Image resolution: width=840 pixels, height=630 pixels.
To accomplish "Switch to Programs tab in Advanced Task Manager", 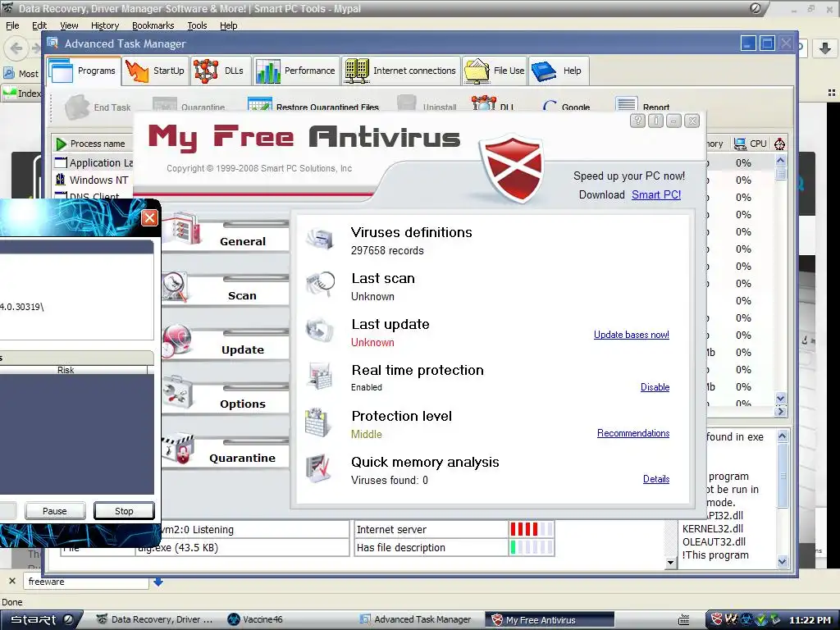I will point(84,71).
